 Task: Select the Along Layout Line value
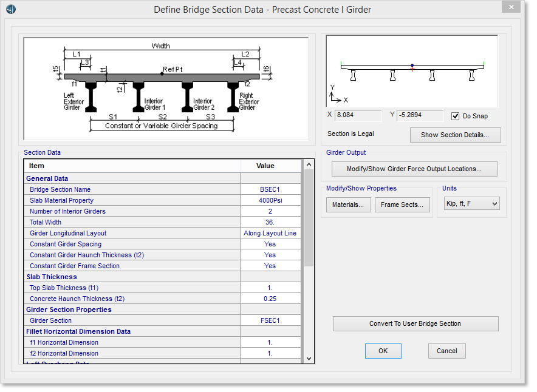[270, 233]
